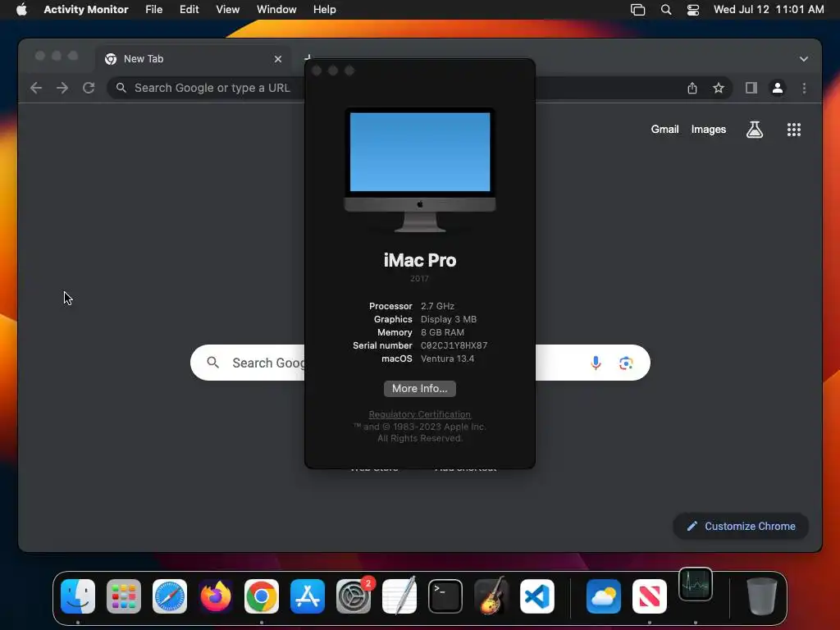Open Safari from the Dock

tap(170, 596)
